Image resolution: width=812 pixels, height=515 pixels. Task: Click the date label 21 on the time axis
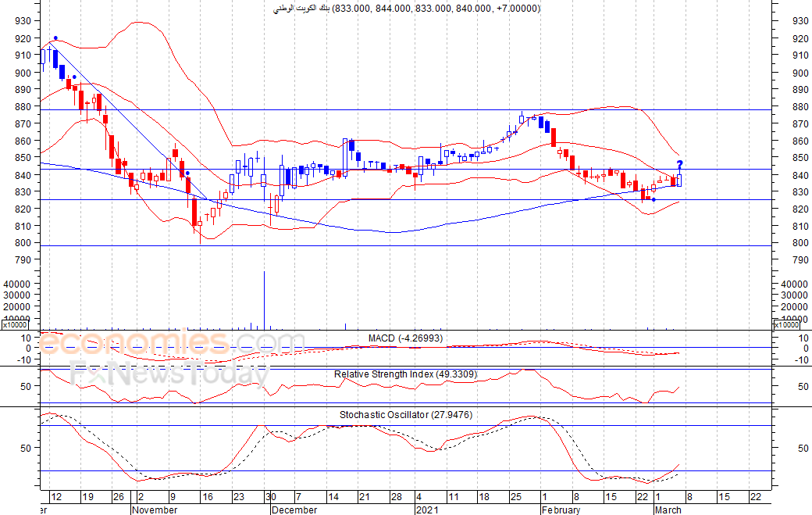[365, 497]
